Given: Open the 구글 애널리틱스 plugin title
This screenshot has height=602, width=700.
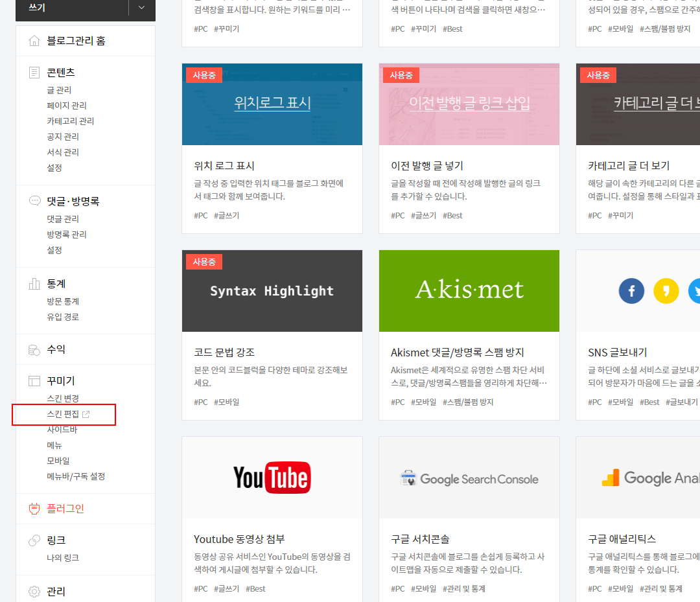Looking at the screenshot, I should click(x=622, y=539).
